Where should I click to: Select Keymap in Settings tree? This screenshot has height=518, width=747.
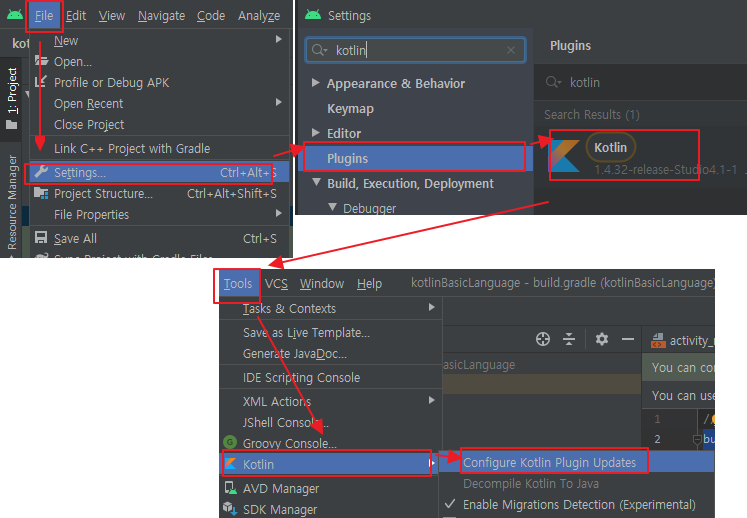pos(350,109)
